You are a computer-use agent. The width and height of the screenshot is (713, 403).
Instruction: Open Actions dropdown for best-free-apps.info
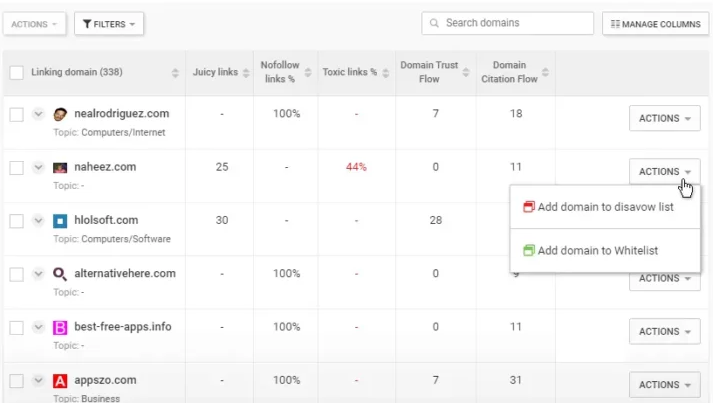(x=664, y=331)
